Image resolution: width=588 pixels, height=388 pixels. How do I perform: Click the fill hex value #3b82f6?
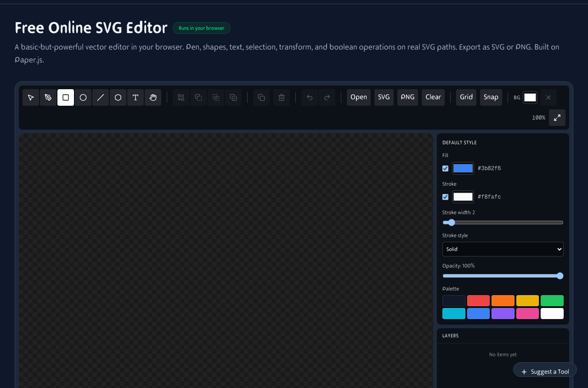(489, 168)
